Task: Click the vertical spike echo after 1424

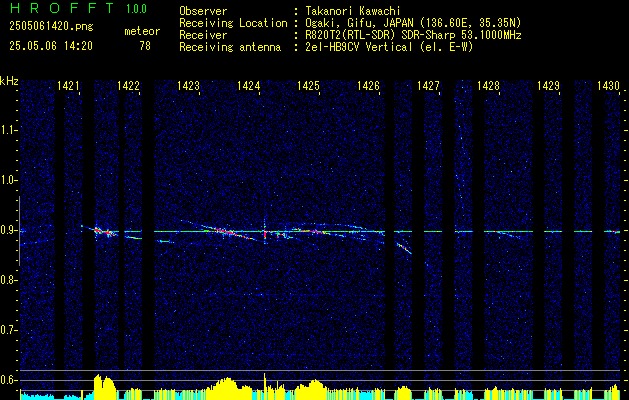Action: pyautogui.click(x=265, y=230)
